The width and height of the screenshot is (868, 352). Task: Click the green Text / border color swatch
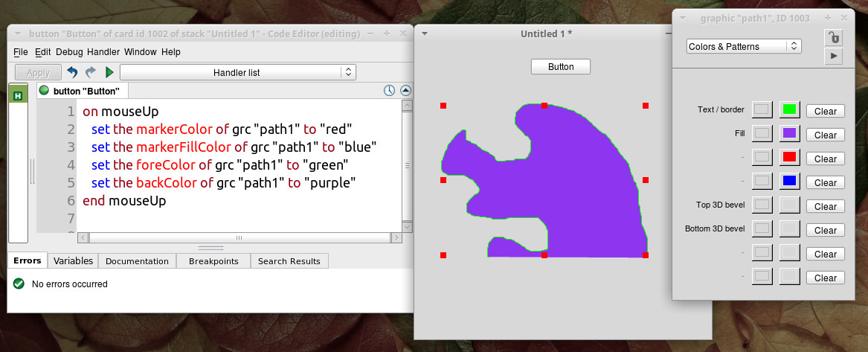[x=789, y=110]
